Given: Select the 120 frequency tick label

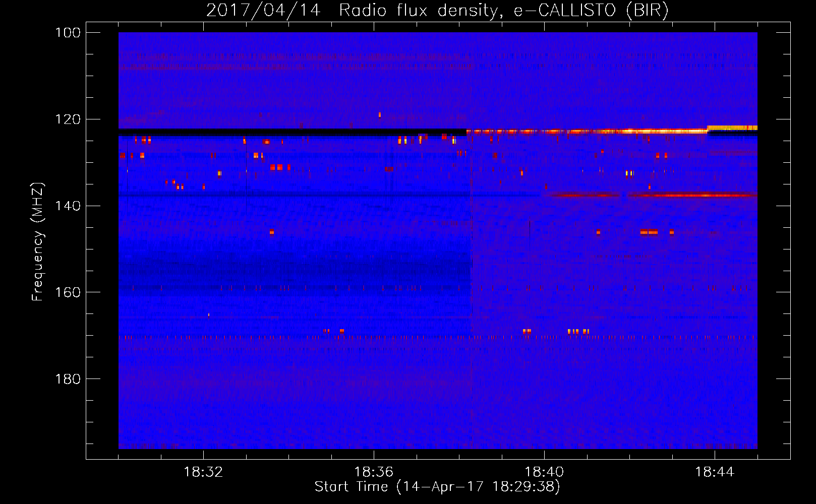Looking at the screenshot, I should coord(68,119).
